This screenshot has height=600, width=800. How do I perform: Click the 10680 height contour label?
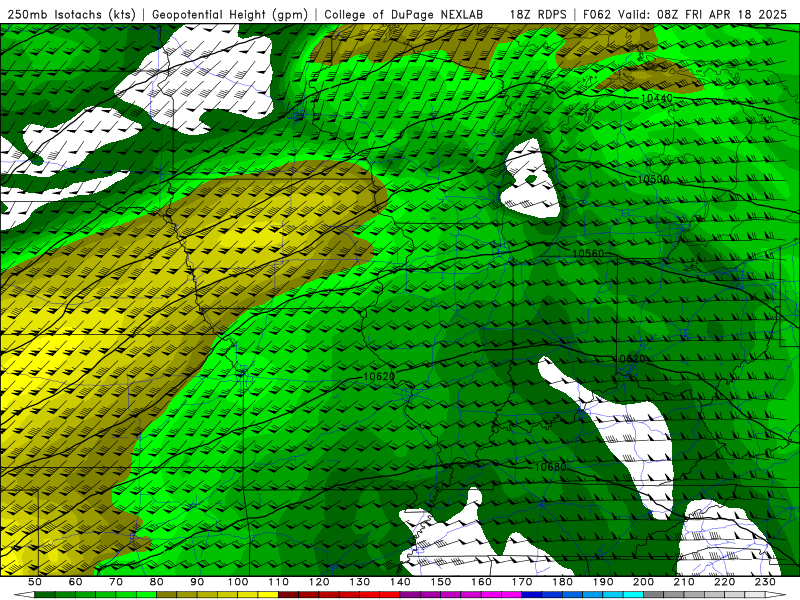pyautogui.click(x=551, y=467)
